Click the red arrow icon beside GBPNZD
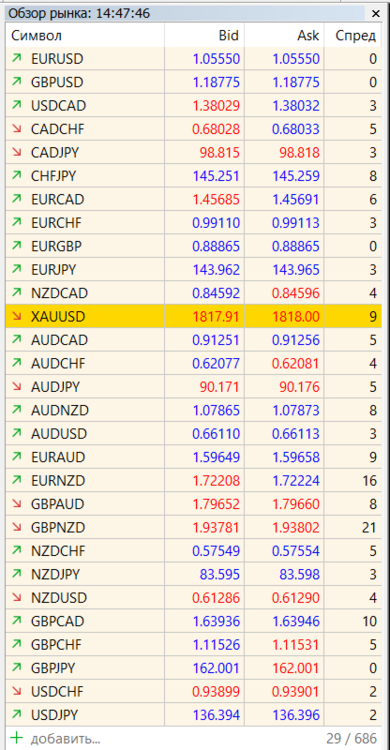390x750 pixels. point(17,527)
